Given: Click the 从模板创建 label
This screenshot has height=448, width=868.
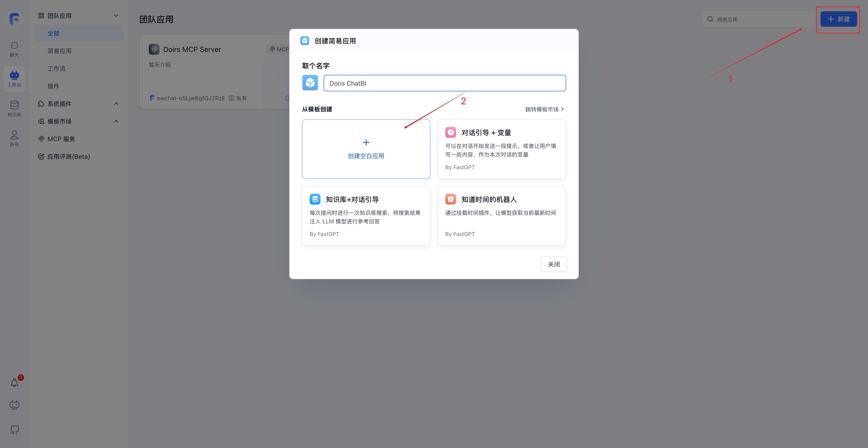Looking at the screenshot, I should 317,109.
